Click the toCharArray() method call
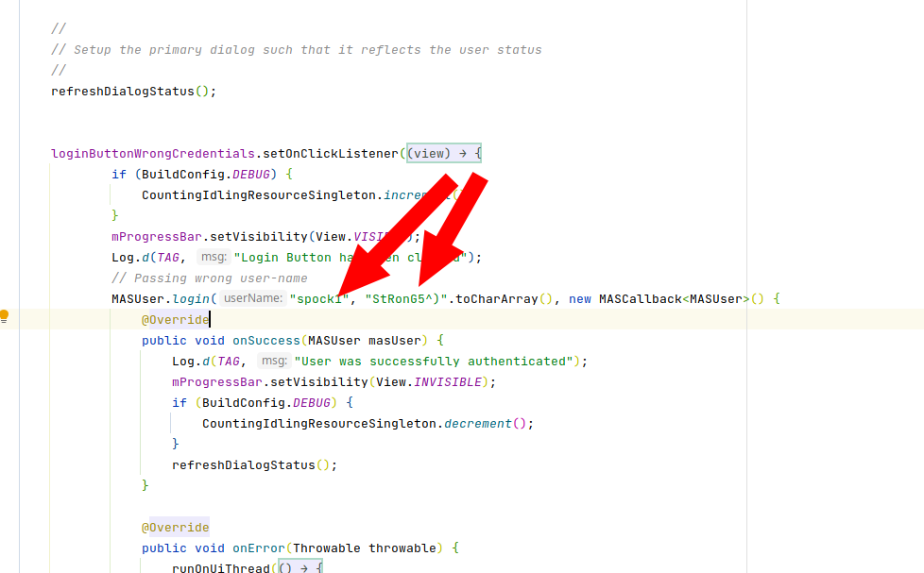 504,299
